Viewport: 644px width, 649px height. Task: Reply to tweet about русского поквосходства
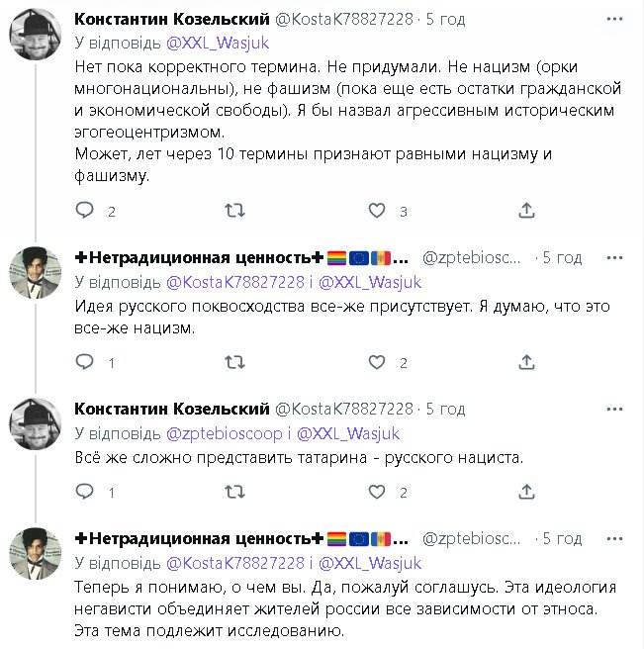[85, 362]
